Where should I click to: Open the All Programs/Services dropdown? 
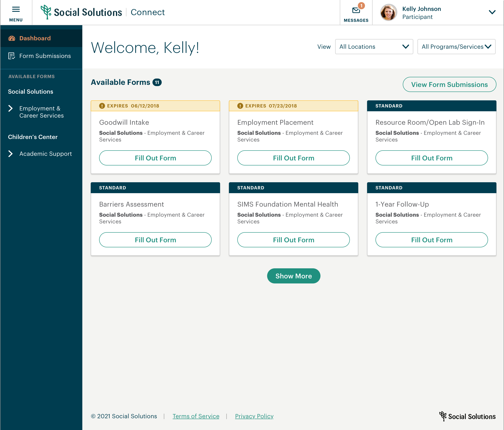point(456,47)
